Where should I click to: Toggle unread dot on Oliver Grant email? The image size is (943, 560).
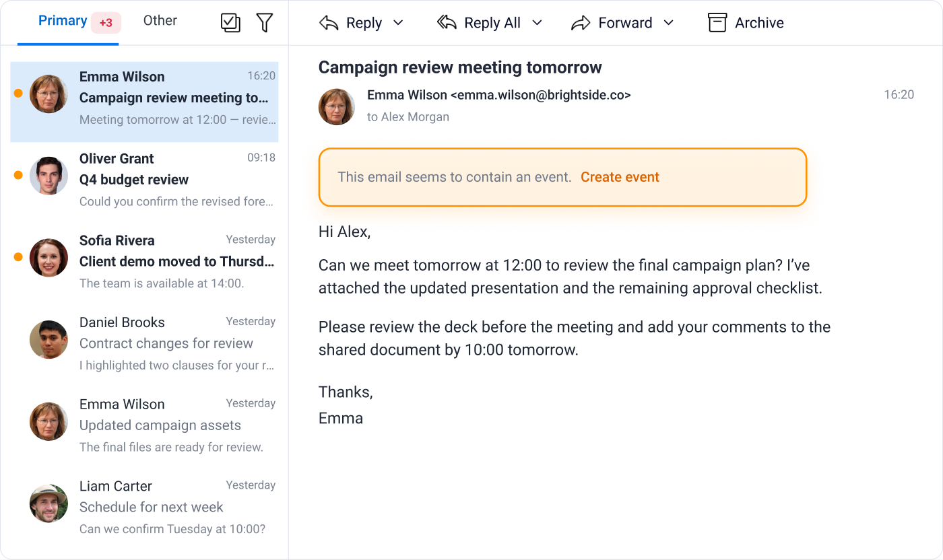tap(18, 175)
